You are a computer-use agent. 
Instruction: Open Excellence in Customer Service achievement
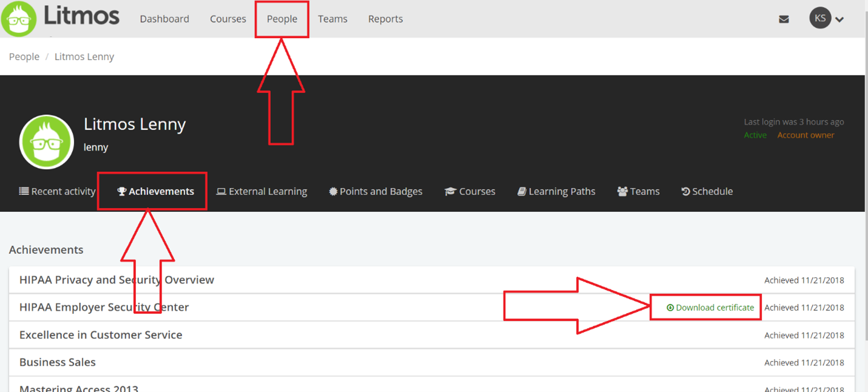click(x=432, y=335)
